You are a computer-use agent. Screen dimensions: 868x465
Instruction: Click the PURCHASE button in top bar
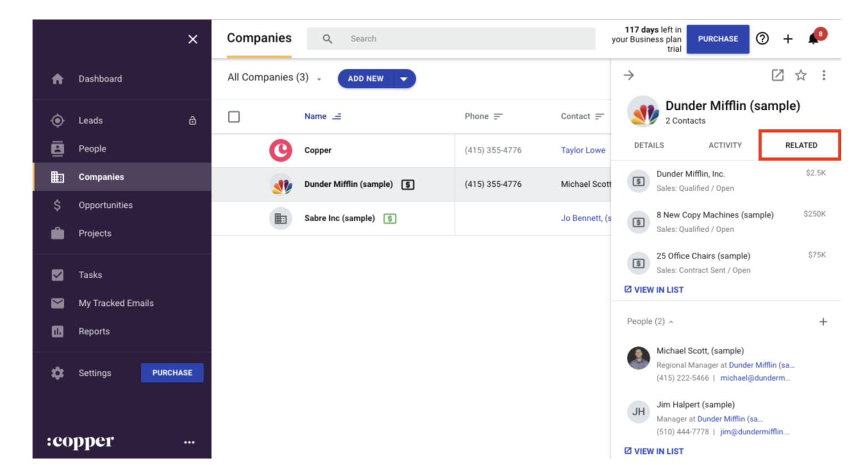[x=718, y=39]
